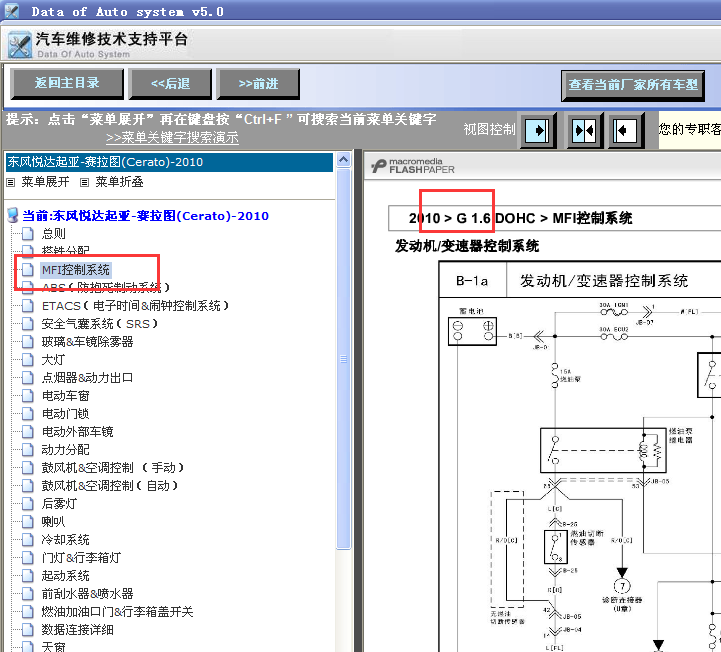Open the 起动系统 tree item

65,575
